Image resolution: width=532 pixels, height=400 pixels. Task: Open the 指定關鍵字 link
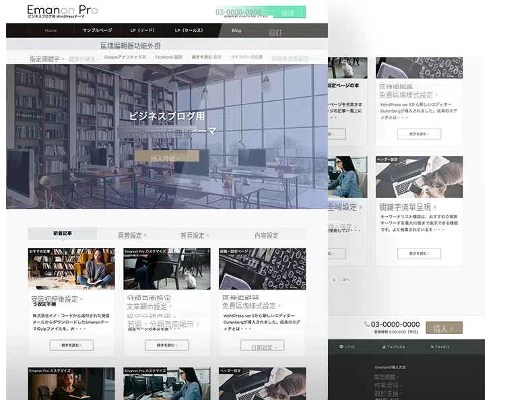pyautogui.click(x=46, y=59)
